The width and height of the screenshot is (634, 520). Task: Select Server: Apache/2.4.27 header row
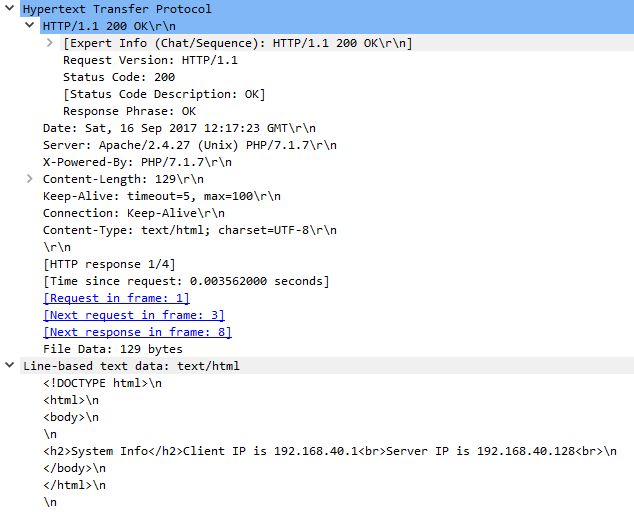click(190, 145)
